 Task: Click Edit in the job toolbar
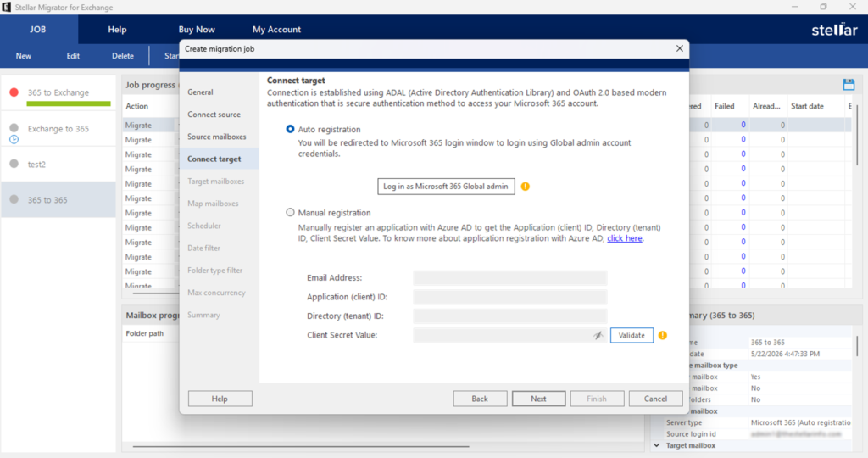(73, 56)
